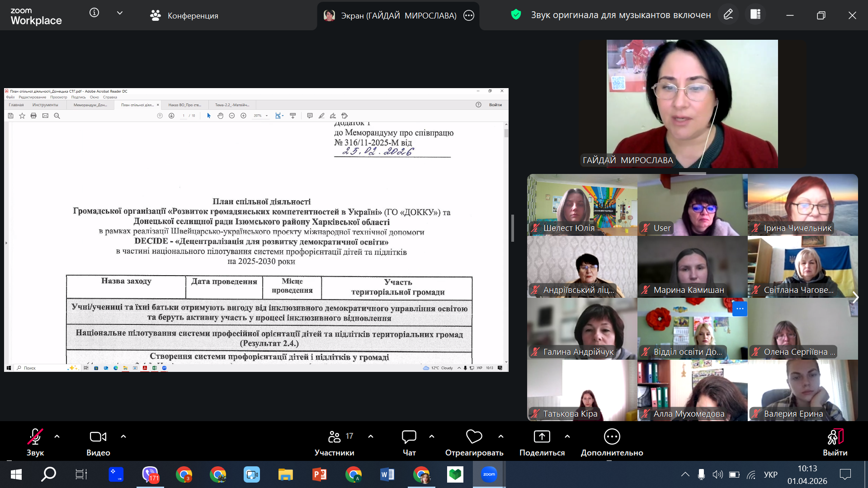Image resolution: width=868 pixels, height=488 pixels.
Task: Select the Конференция tab
Action: pyautogui.click(x=184, y=16)
